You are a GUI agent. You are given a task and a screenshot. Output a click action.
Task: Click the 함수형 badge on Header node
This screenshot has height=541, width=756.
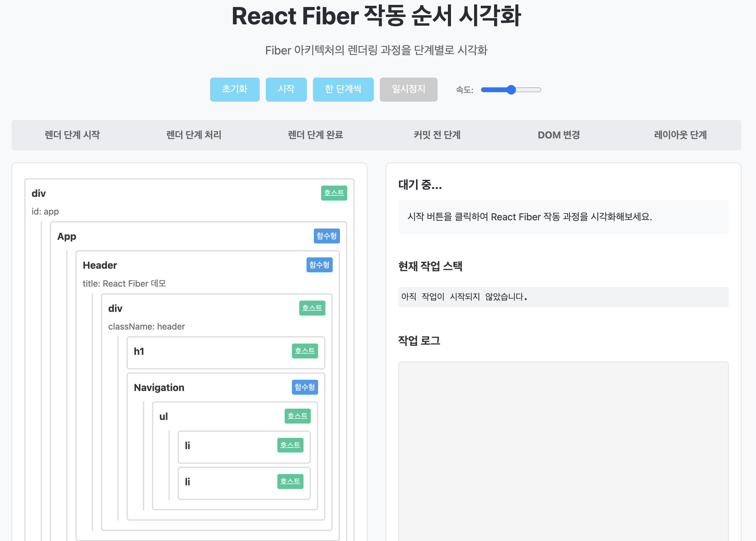coord(319,265)
